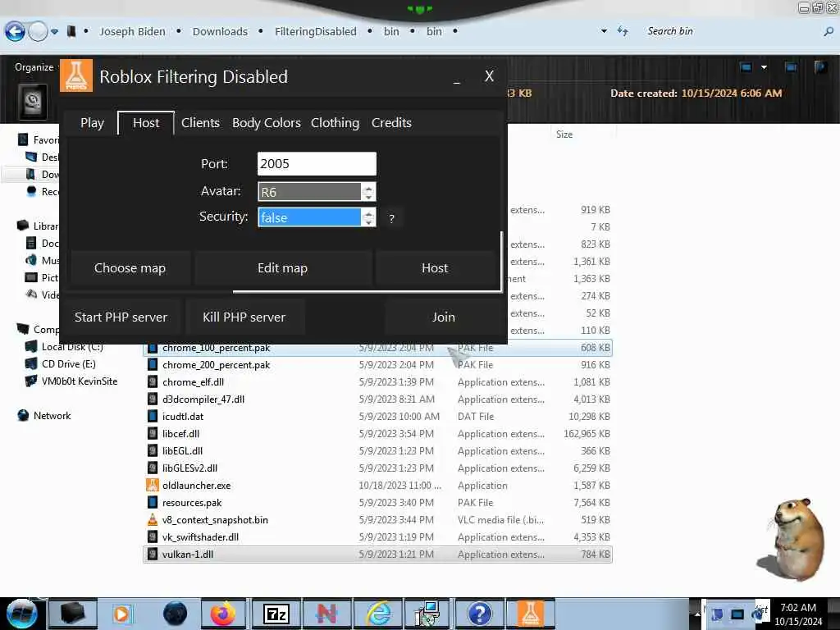Select the Host tab
The width and height of the screenshot is (840, 630).
(146, 123)
